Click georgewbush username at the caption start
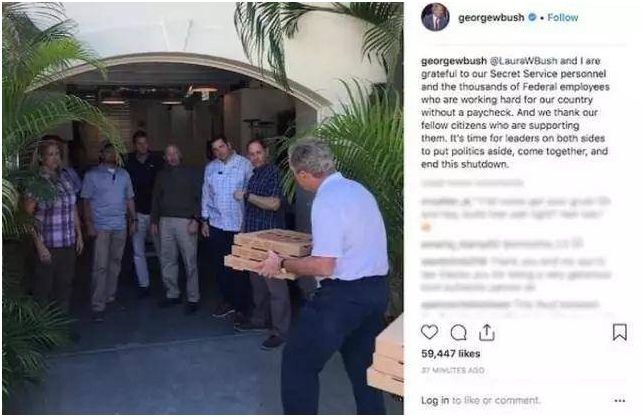Viewport: 644px width, 417px height. coord(454,61)
